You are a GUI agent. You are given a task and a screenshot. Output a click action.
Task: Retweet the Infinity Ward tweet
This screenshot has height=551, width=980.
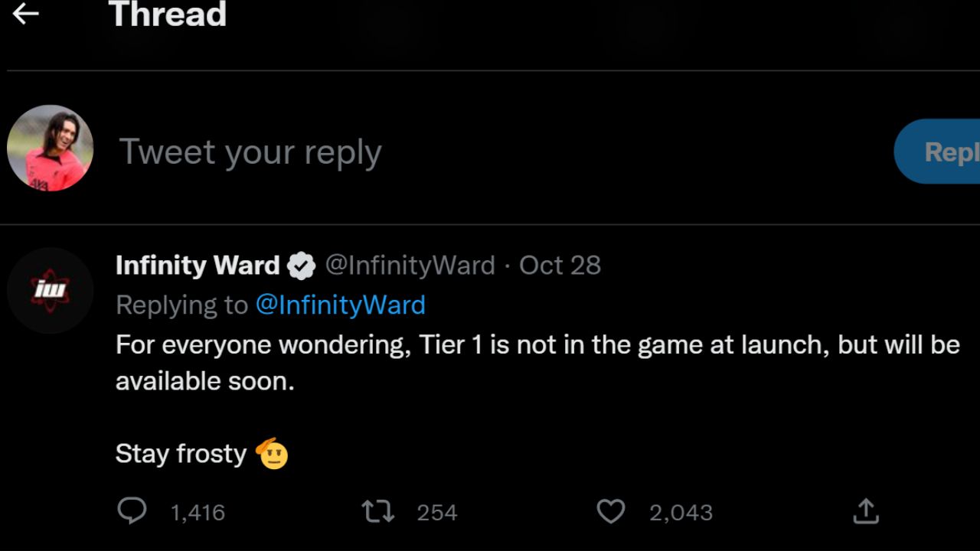coord(378,511)
